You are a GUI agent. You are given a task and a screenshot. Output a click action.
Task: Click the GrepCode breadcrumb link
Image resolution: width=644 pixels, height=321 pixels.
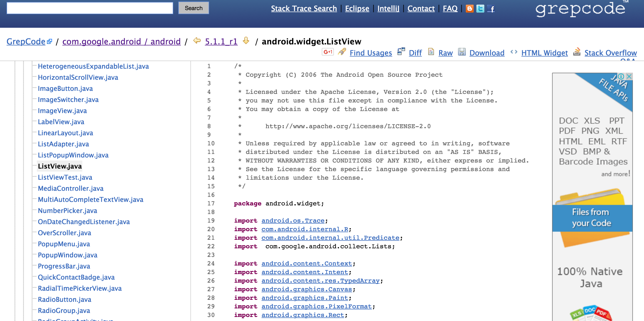[x=26, y=41]
